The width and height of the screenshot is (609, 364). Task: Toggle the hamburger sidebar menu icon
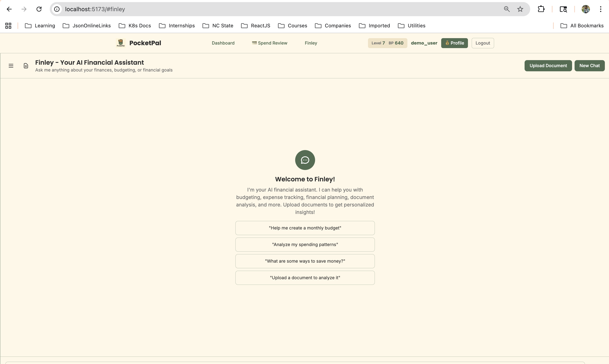point(11,66)
